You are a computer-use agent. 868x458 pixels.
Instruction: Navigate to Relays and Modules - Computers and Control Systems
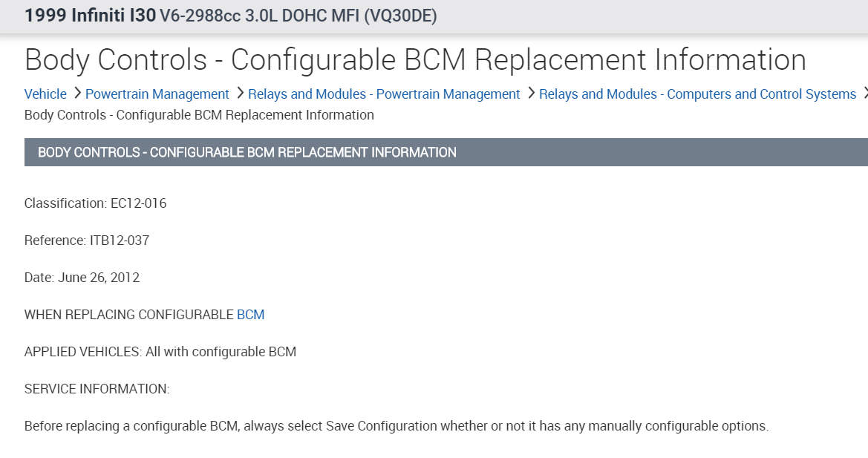(697, 94)
